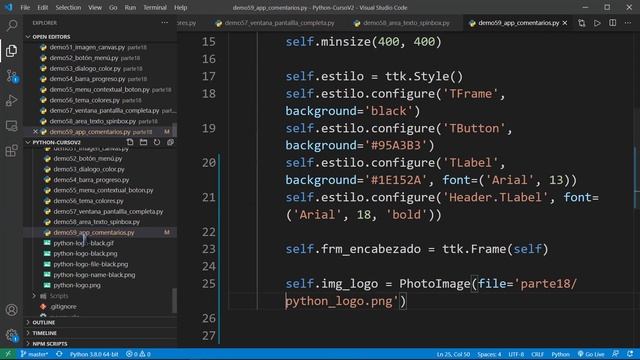Open python-logo-name-black.png image file
Viewport: 640px width, 360px height.
94,275
